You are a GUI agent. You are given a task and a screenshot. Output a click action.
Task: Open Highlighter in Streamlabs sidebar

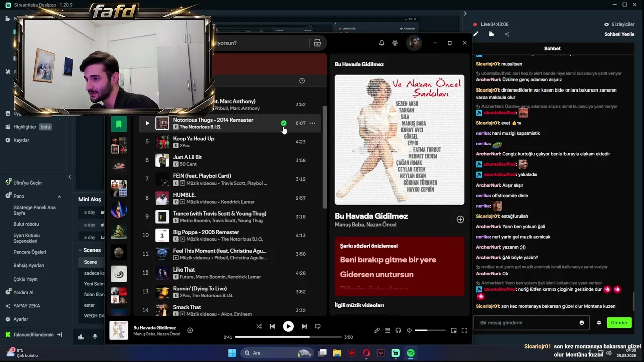(25, 127)
